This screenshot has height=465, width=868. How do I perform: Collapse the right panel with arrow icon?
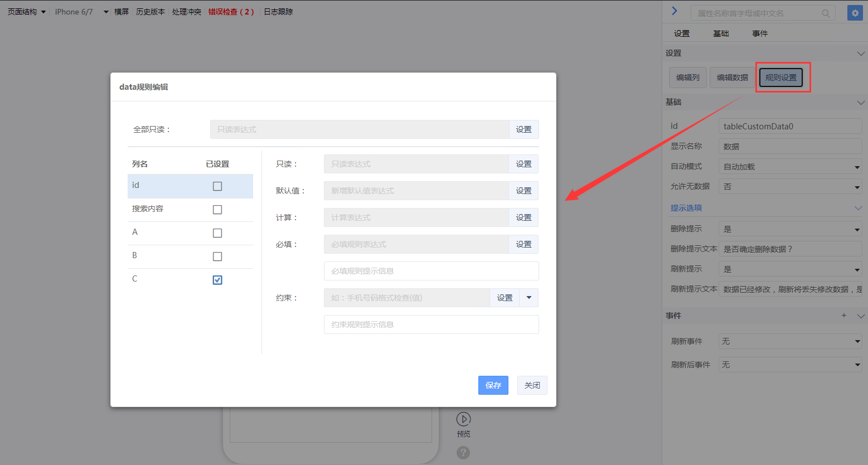coord(675,11)
